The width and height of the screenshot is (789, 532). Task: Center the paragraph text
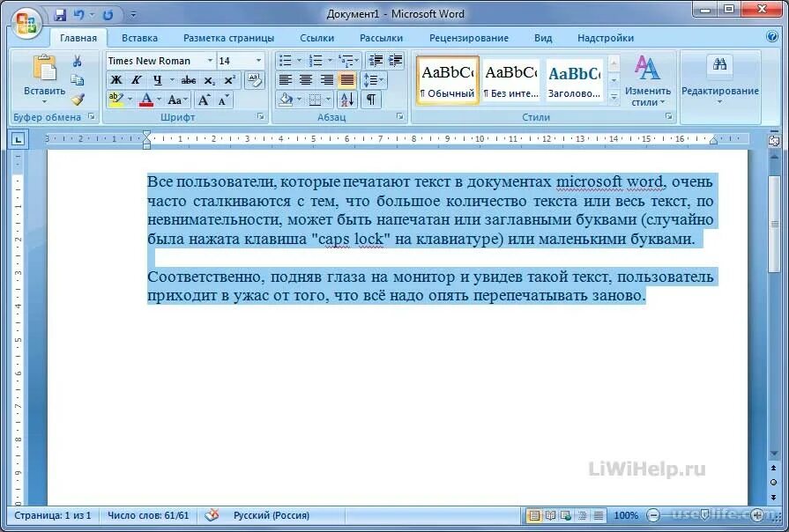tap(306, 80)
